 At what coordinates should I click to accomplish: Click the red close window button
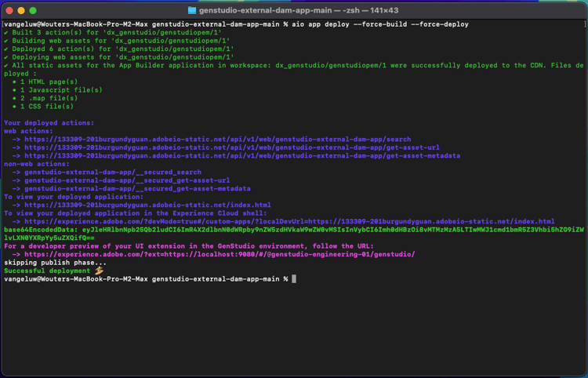(x=9, y=10)
